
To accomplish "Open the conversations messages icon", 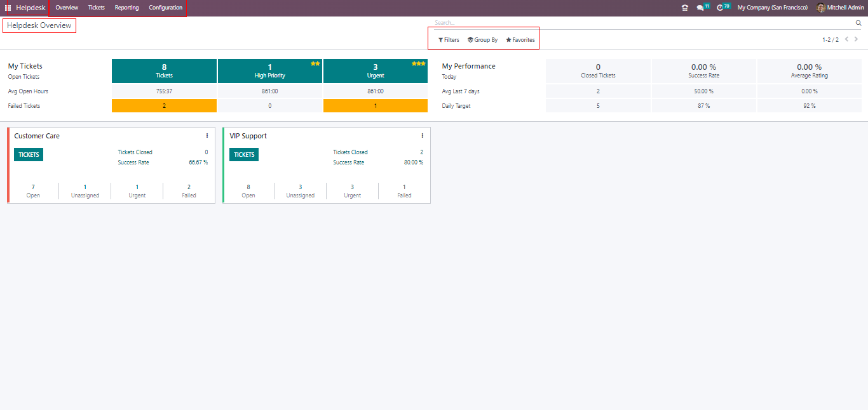I will click(700, 8).
